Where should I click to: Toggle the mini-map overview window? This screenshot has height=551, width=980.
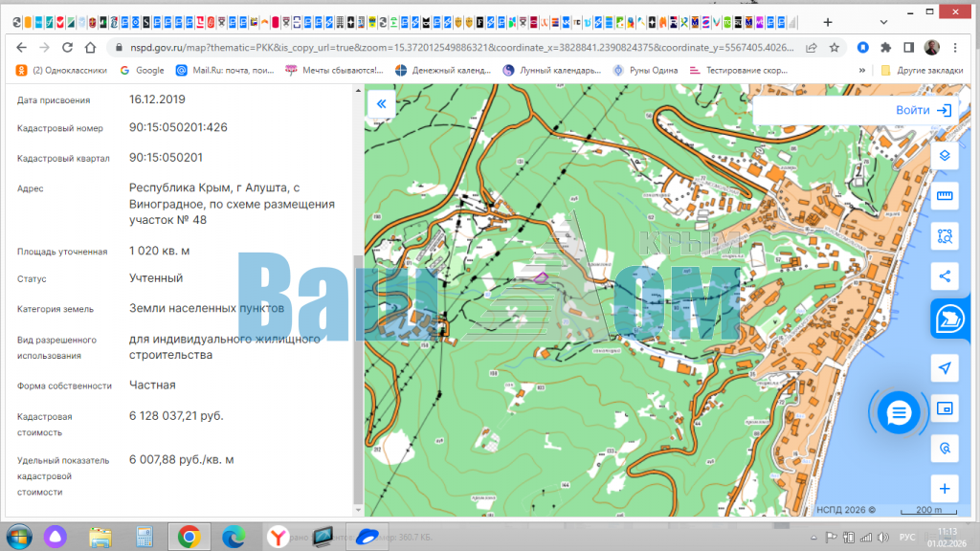point(945,408)
